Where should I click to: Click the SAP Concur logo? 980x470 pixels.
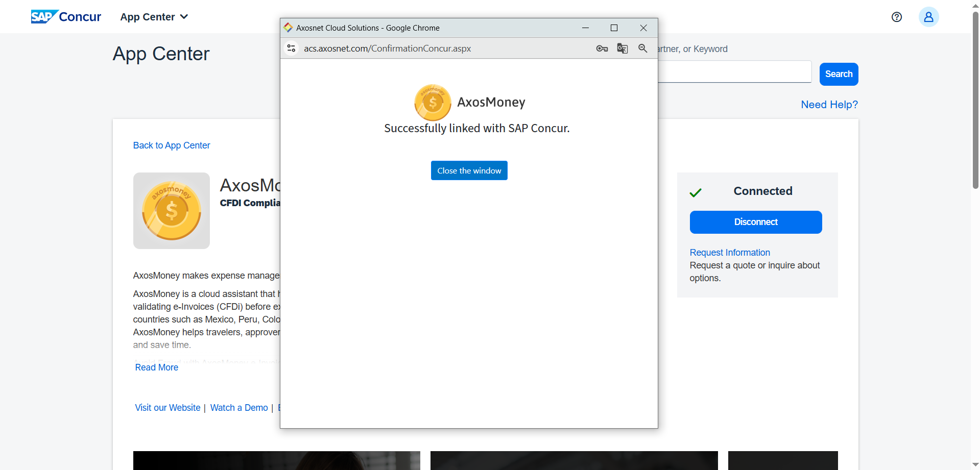(66, 17)
